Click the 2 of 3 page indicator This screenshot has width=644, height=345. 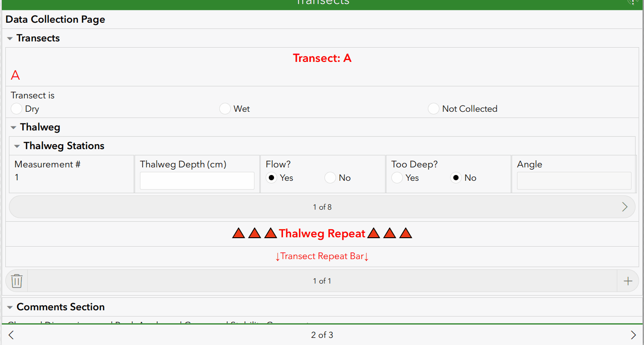tap(322, 334)
